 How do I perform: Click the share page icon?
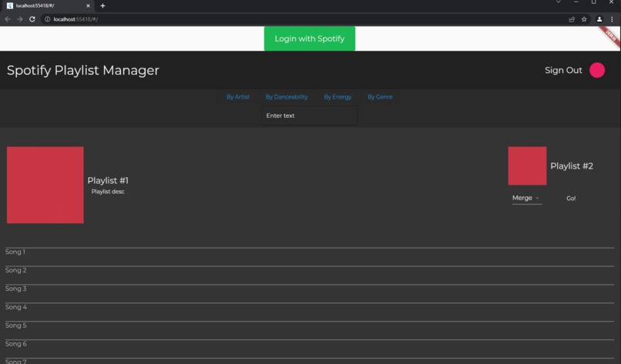[572, 19]
